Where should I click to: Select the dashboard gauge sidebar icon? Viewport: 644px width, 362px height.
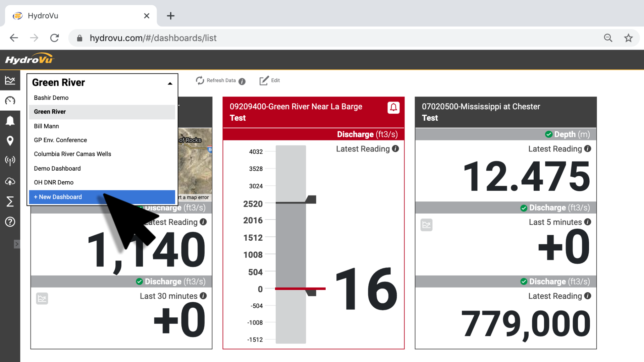10,100
